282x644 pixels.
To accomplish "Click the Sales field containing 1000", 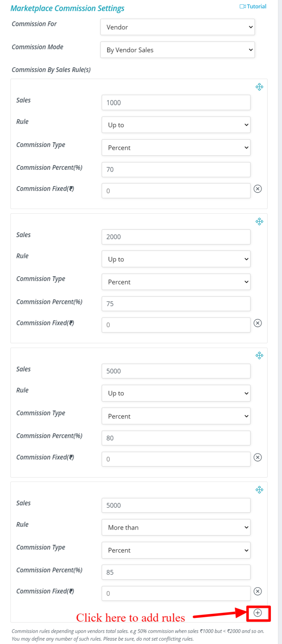I will tap(176, 103).
